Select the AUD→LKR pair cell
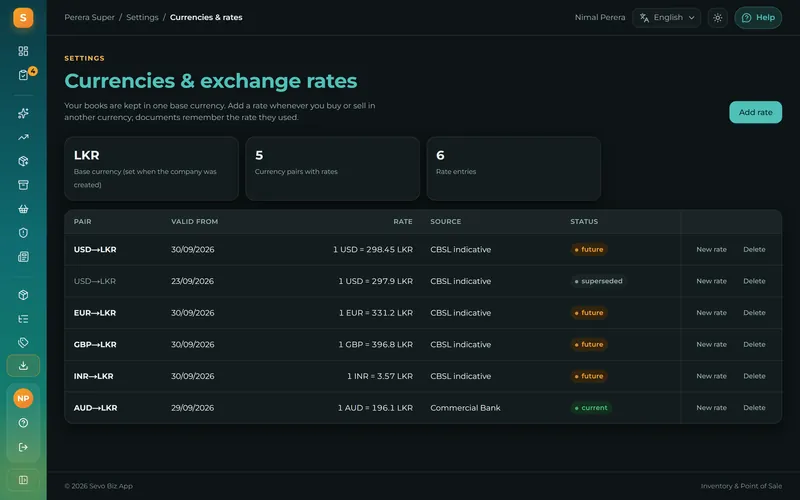Viewport: 800px width, 500px height. click(95, 408)
